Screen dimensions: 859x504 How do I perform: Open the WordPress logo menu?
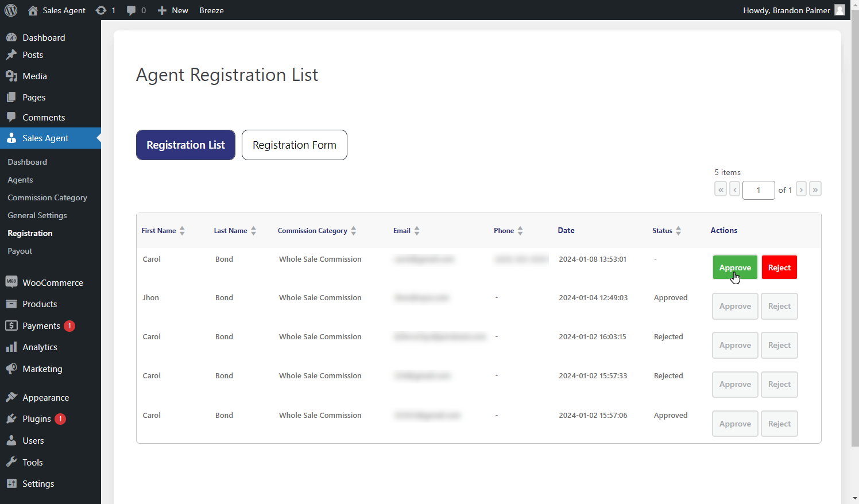11,10
